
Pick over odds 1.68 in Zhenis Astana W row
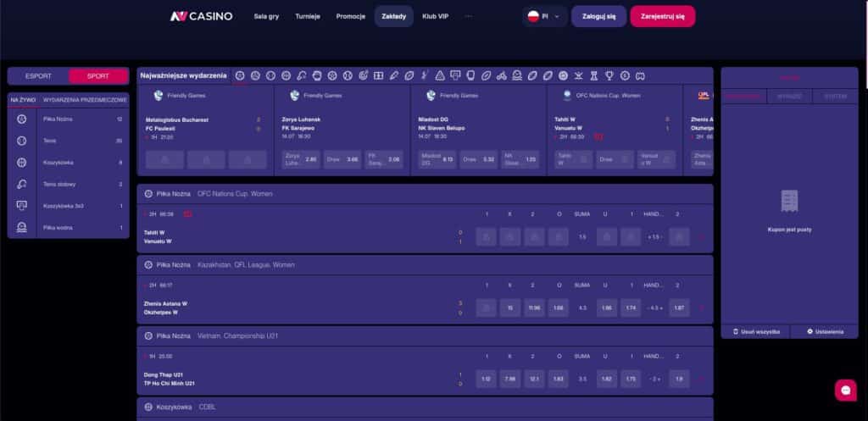pos(558,307)
